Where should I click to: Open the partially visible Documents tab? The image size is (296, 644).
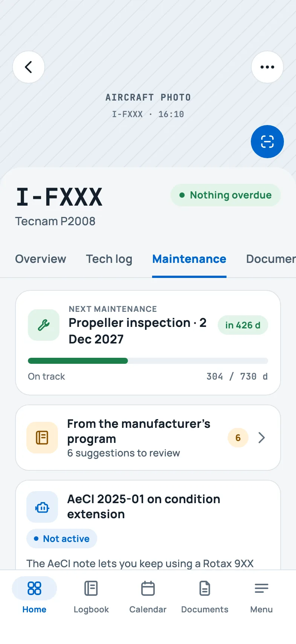[271, 259]
